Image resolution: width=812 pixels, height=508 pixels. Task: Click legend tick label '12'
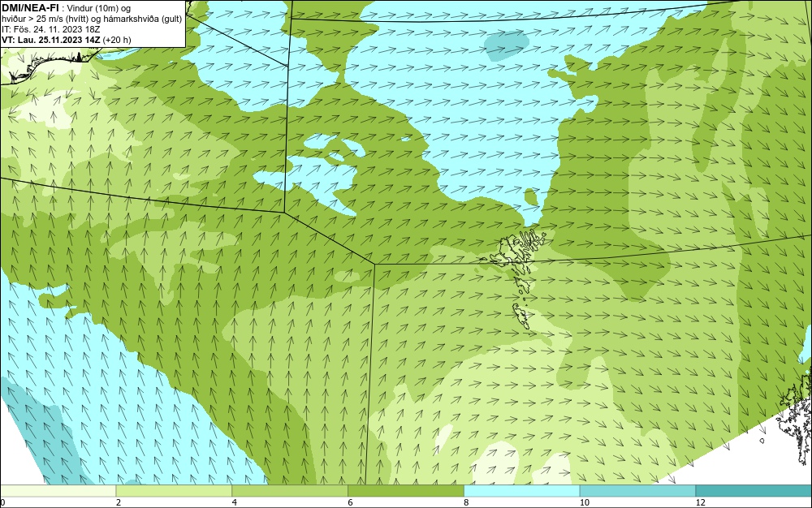pyautogui.click(x=700, y=502)
